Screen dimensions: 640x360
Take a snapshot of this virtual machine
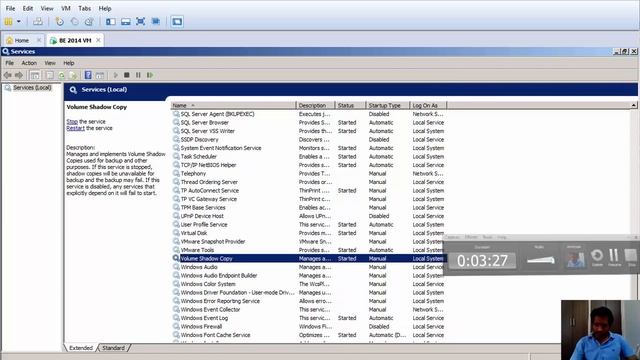click(x=60, y=22)
